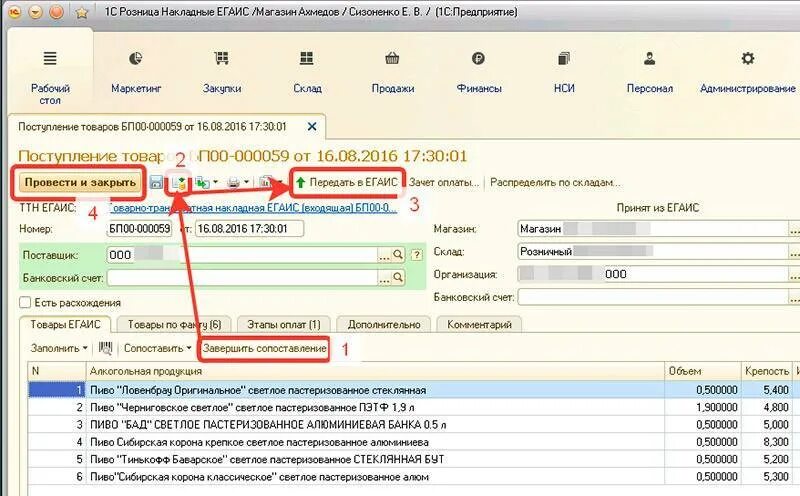Open the title bar round dropdown arrow button
The image size is (800, 496).
coord(35,12)
